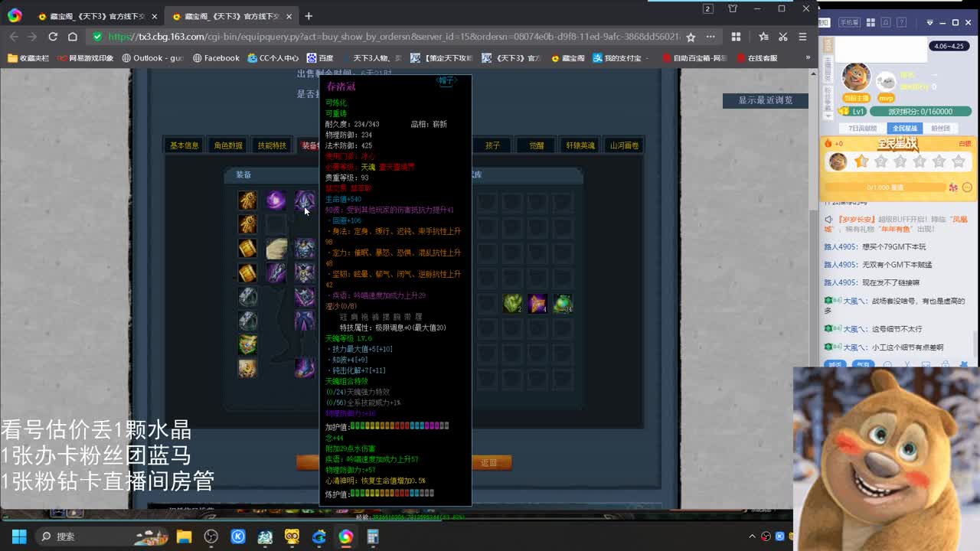The height and width of the screenshot is (551, 980).
Task: Switch to 7日贡献榜 tab in live panel
Action: [x=863, y=129]
